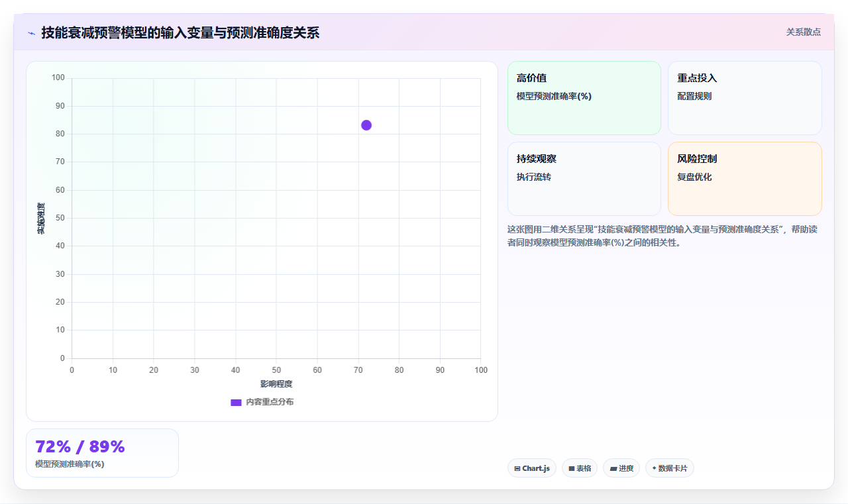Click the 表格 chip icon
Screen dimensions: 848x504
(572, 468)
